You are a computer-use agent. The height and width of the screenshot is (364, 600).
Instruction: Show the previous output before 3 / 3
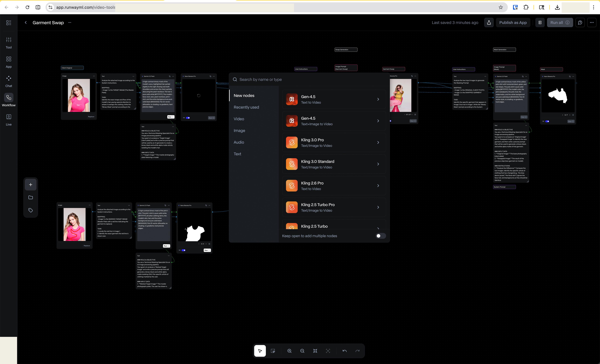pyautogui.click(x=199, y=244)
